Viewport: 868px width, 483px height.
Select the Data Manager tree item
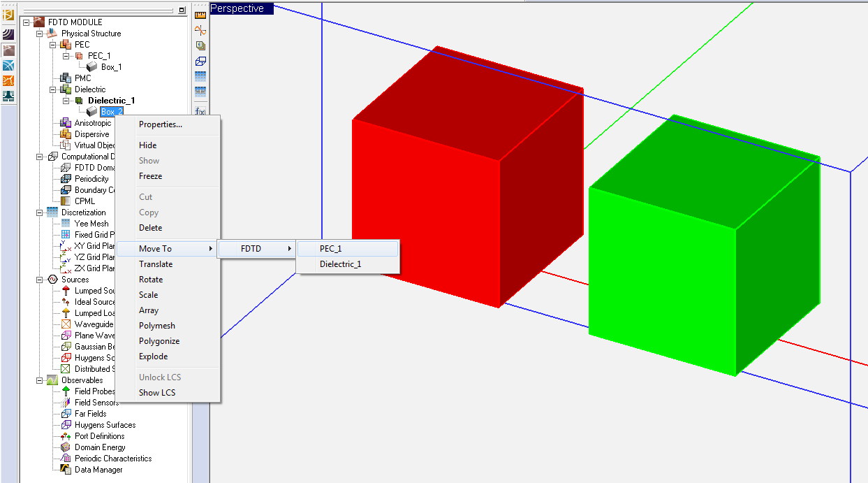[x=98, y=470]
